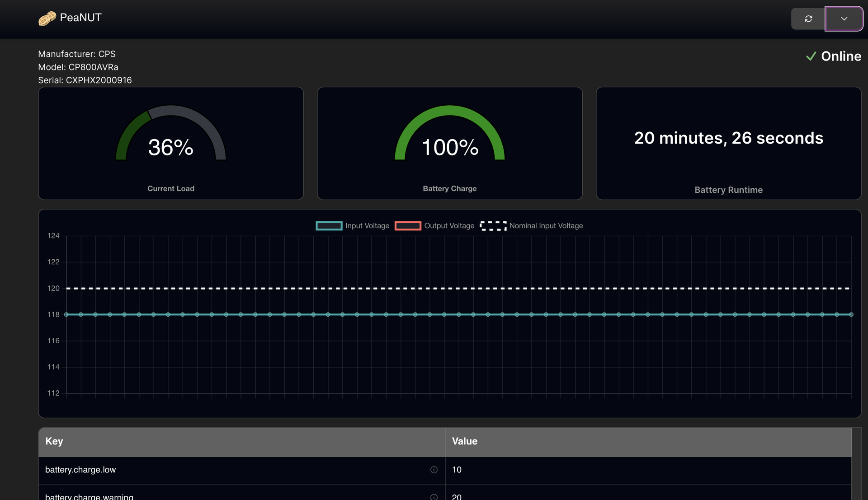
Task: Click the last data point on voltage line
Action: [x=851, y=314]
